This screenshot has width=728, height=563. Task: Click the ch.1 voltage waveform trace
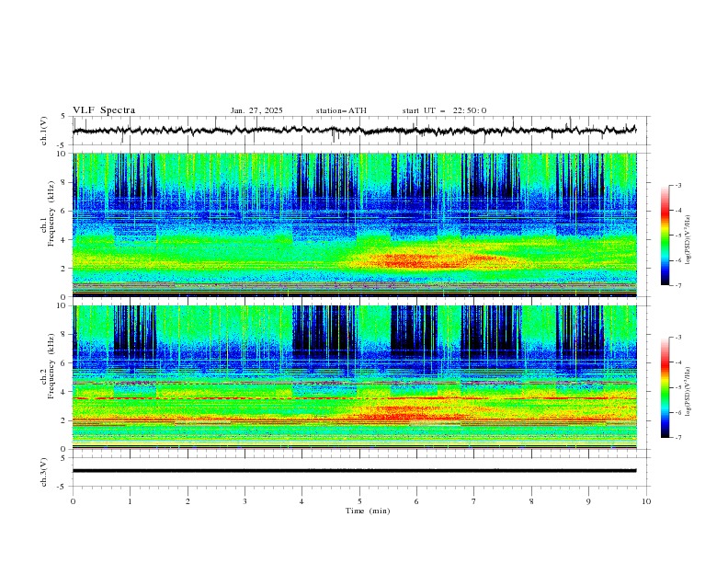(x=354, y=131)
